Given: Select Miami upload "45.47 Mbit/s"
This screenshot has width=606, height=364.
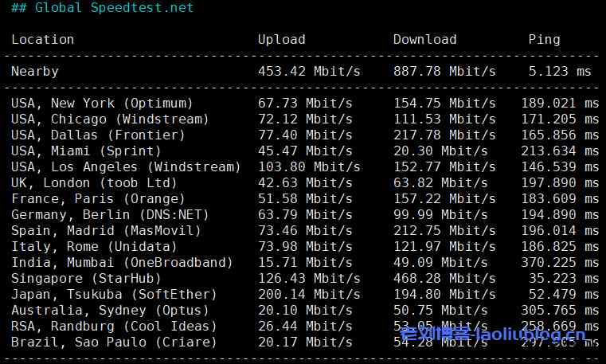Looking at the screenshot, I should (x=305, y=151).
